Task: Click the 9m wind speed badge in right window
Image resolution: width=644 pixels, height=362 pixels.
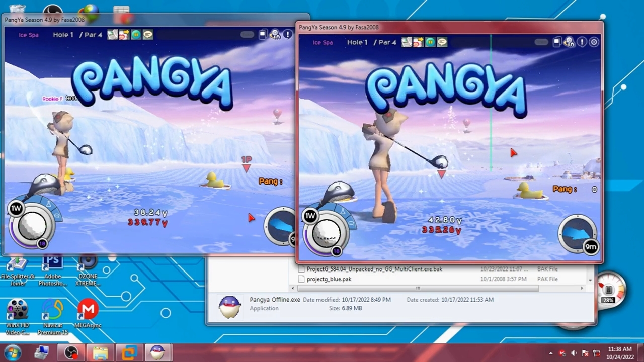Action: click(591, 247)
